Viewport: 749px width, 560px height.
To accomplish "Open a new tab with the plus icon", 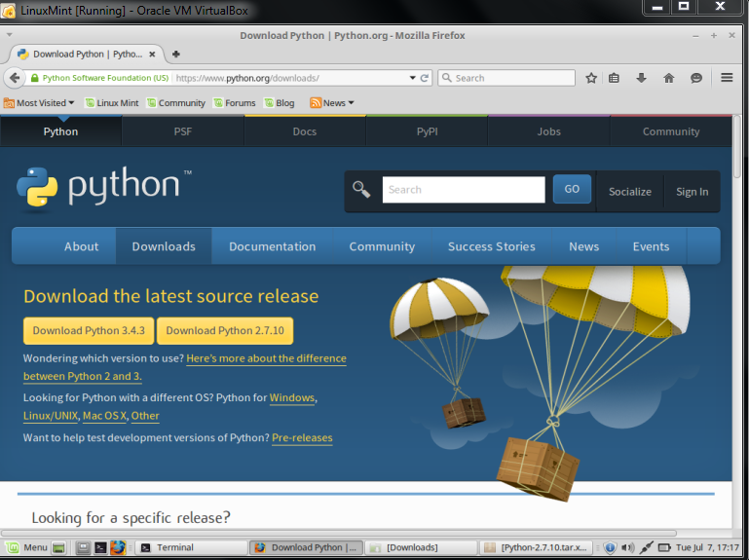I will [175, 54].
